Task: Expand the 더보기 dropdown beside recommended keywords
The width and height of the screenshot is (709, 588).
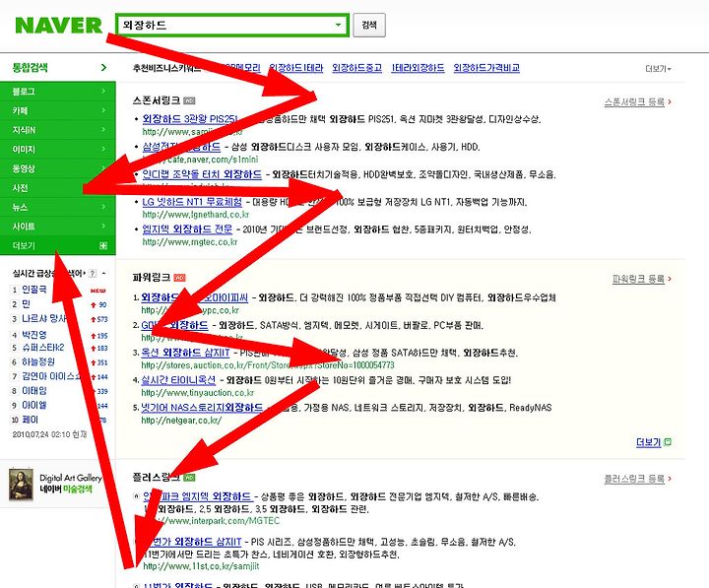Action: 658,69
